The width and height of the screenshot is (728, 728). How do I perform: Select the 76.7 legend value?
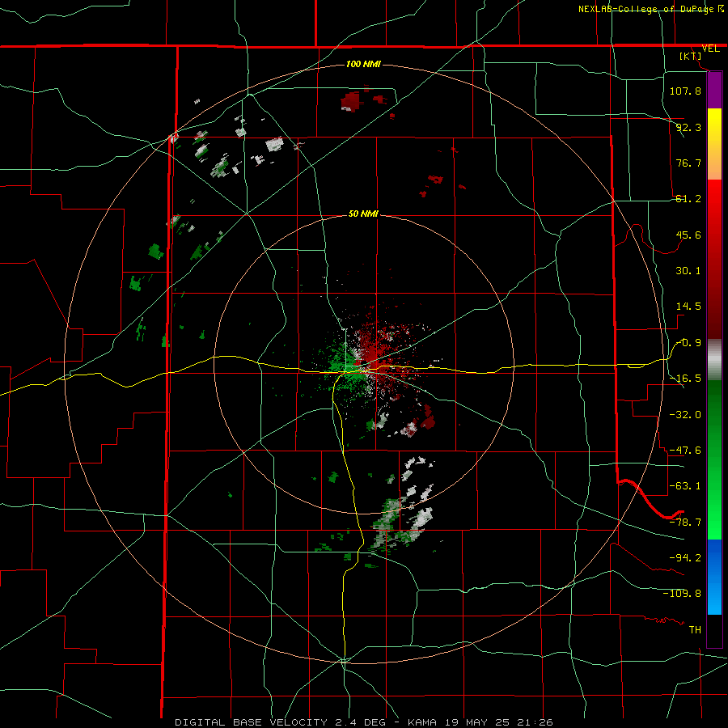[x=688, y=163]
